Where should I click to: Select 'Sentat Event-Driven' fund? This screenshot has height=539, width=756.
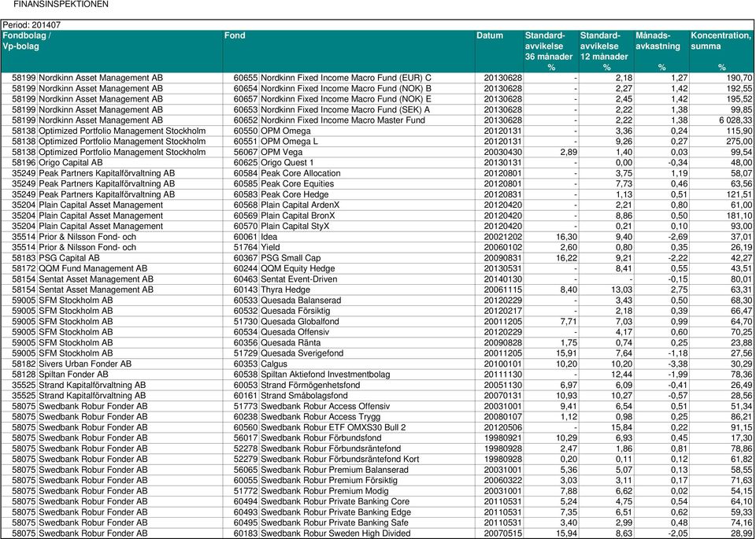(x=299, y=279)
